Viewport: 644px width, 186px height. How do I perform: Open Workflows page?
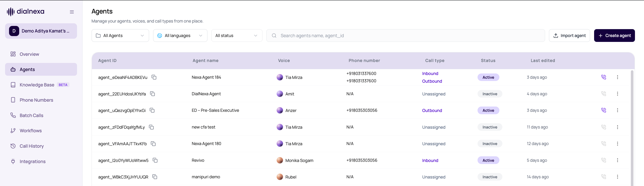click(x=41, y=131)
